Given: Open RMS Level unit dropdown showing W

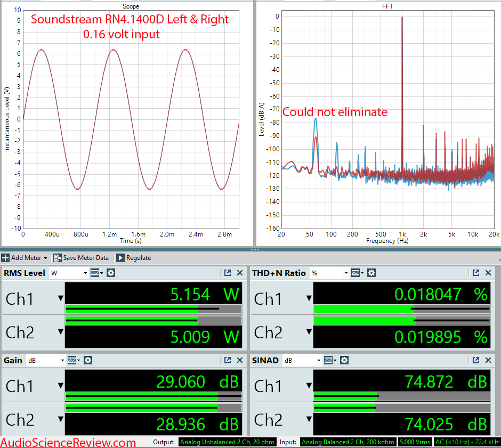Looking at the screenshot, I should (x=69, y=273).
